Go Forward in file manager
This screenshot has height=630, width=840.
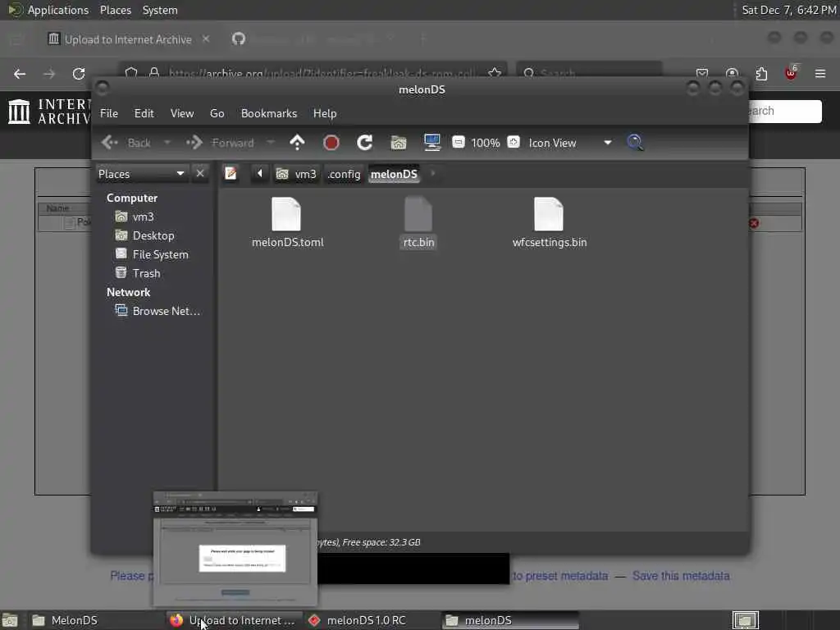coord(220,143)
